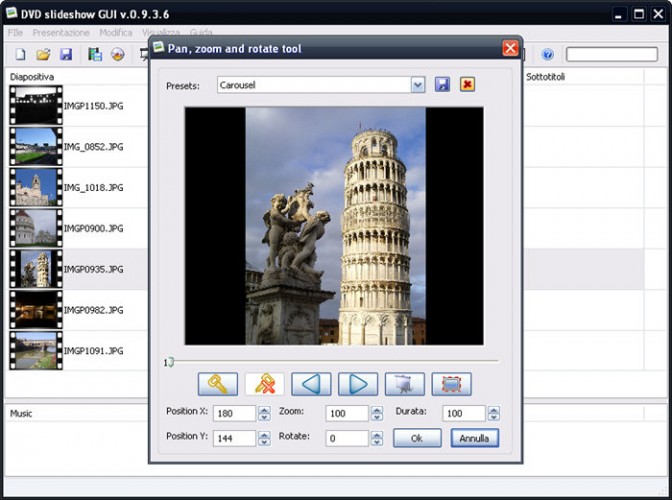Open the Presentazione menu
Image resolution: width=672 pixels, height=500 pixels.
coord(61,33)
